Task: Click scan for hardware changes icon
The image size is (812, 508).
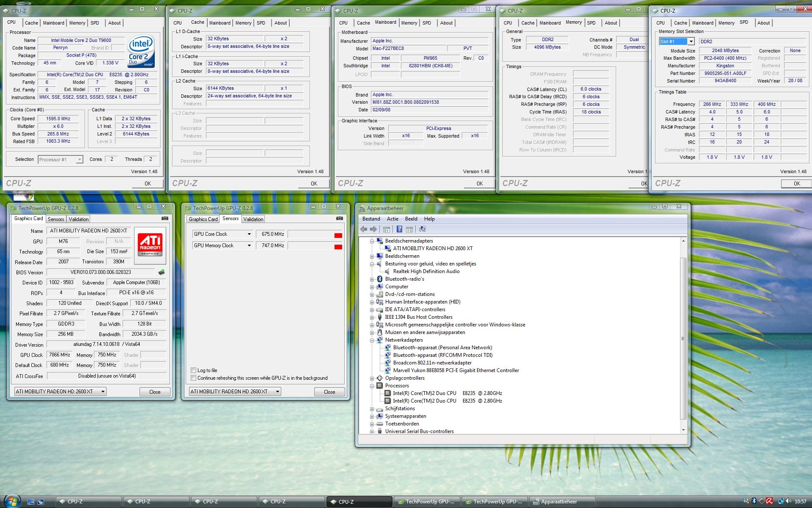Action: coord(422,229)
